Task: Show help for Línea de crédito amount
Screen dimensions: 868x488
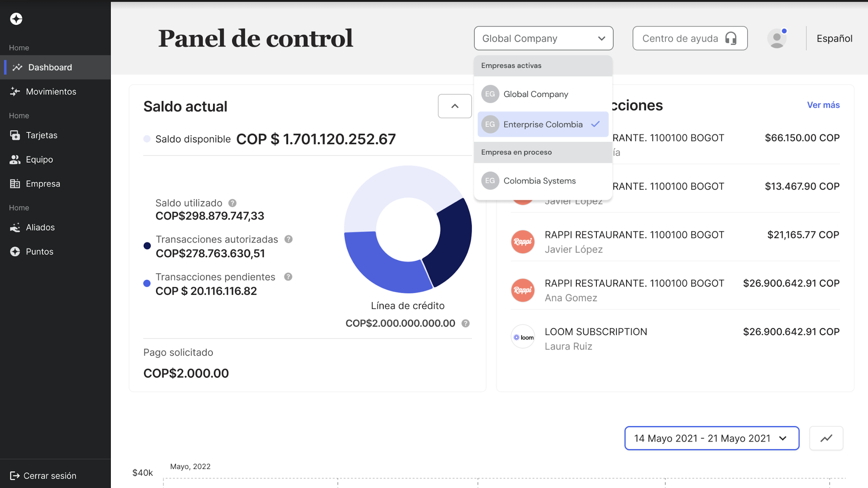Action: coord(465,323)
